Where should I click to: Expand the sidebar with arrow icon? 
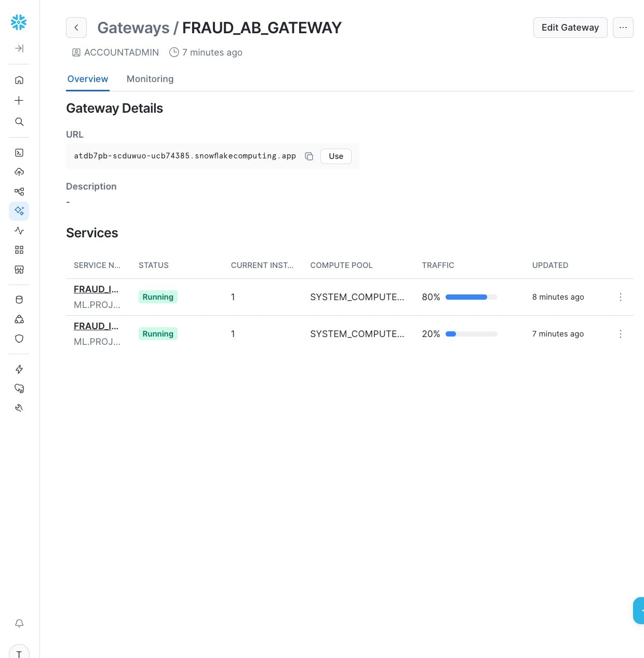pos(19,48)
